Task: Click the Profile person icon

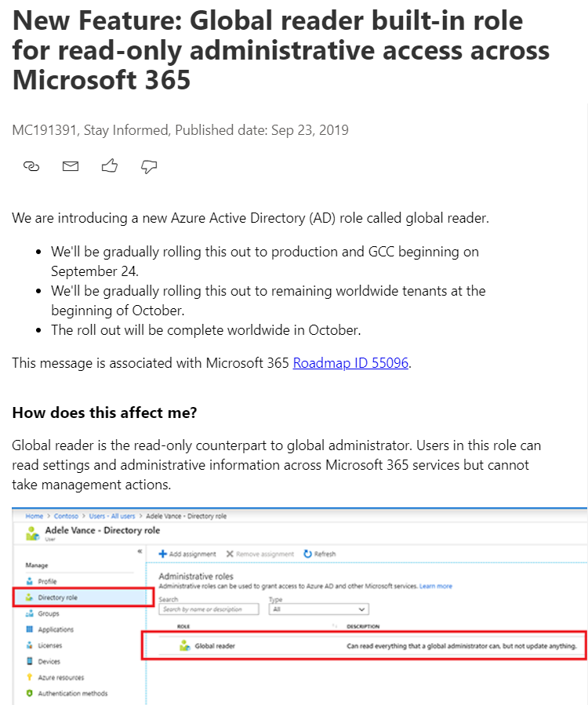Action: coord(30,581)
